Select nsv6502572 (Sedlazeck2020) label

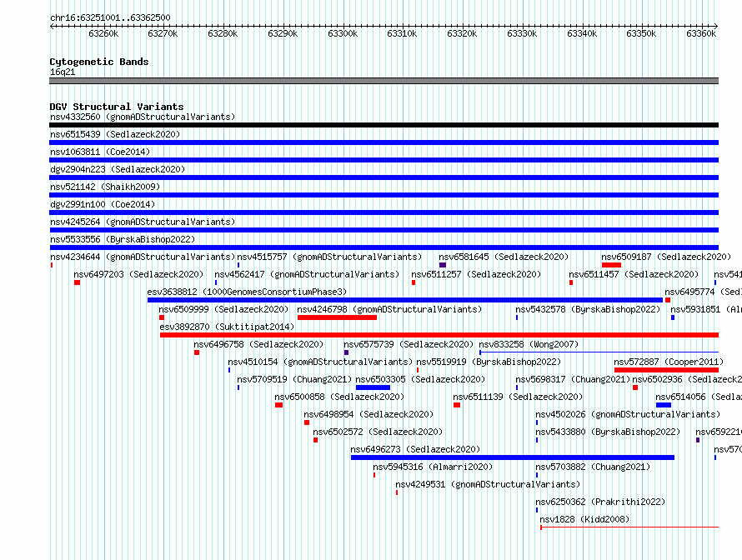pyautogui.click(x=378, y=432)
